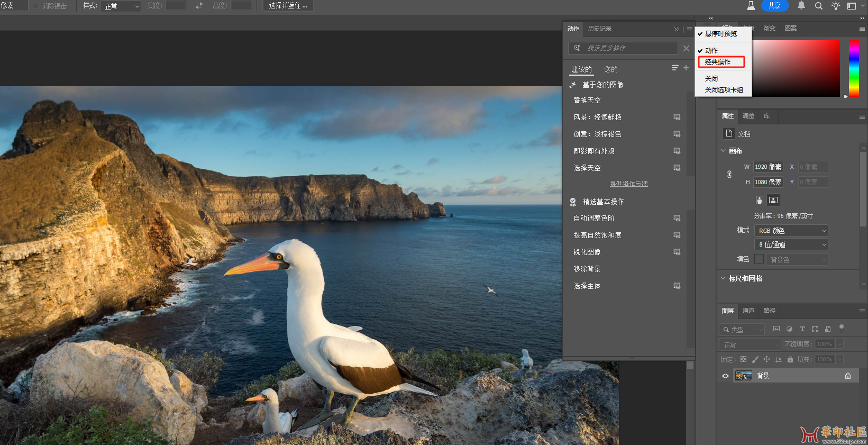This screenshot has width=868, height=445.
Task: Lock transparent pixels checkerboard icon
Action: pos(743,359)
